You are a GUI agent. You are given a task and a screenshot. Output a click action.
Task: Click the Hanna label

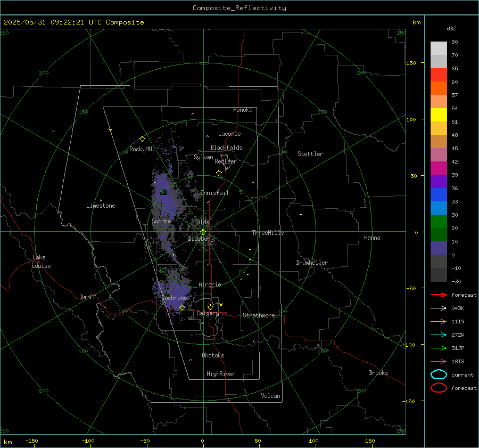tap(372, 238)
